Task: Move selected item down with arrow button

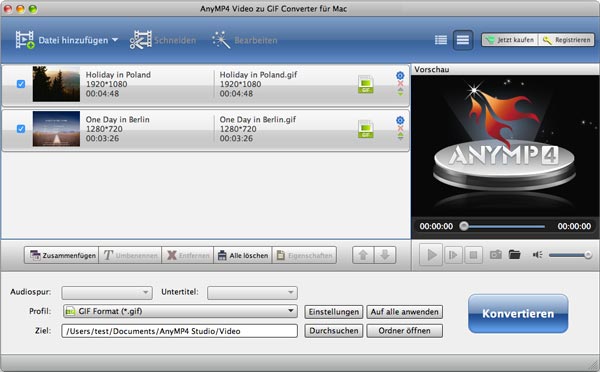Action: [385, 255]
